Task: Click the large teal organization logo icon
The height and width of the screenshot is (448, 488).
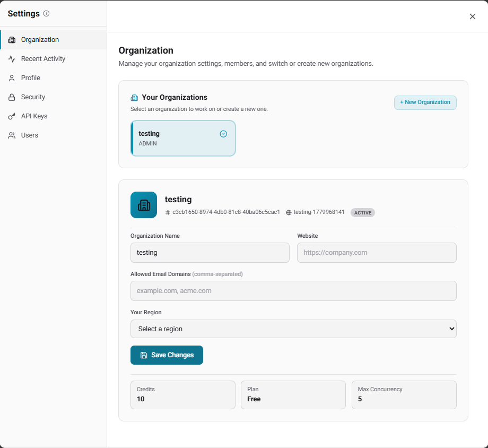Action: [x=144, y=205]
